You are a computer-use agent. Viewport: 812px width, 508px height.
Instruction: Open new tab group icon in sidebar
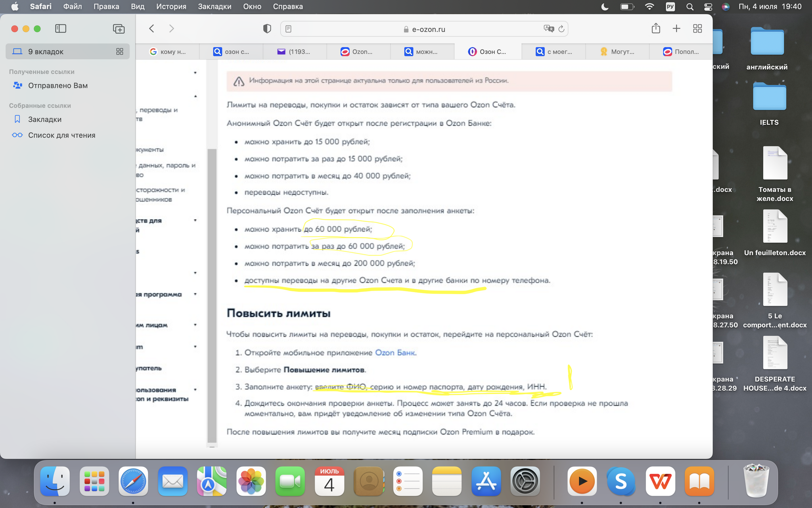[x=119, y=29]
